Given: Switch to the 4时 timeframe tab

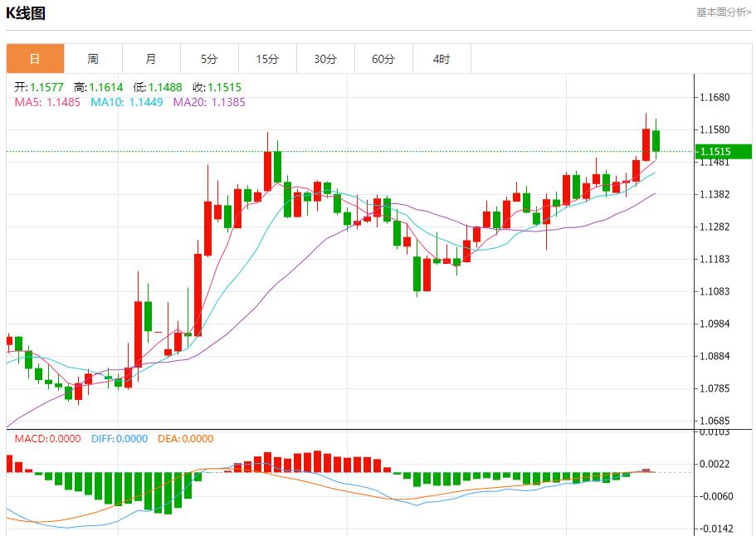Looking at the screenshot, I should pyautogui.click(x=441, y=59).
